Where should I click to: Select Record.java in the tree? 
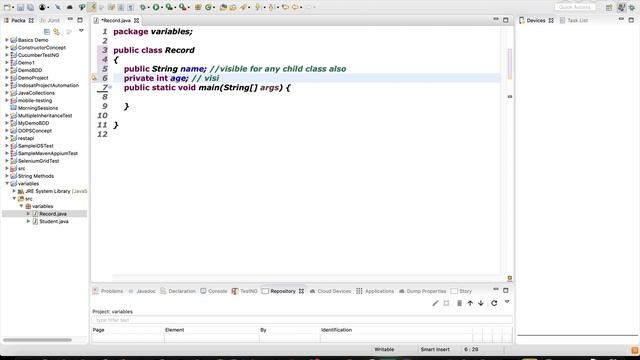53,214
